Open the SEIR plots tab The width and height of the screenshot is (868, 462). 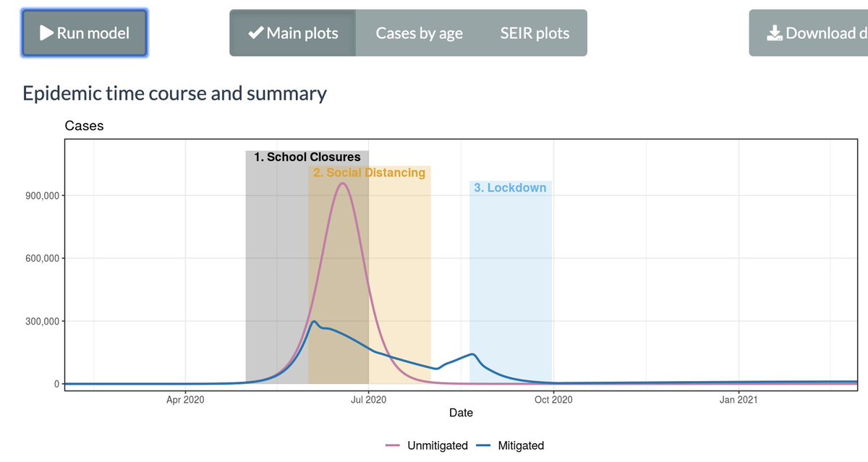[x=535, y=33]
